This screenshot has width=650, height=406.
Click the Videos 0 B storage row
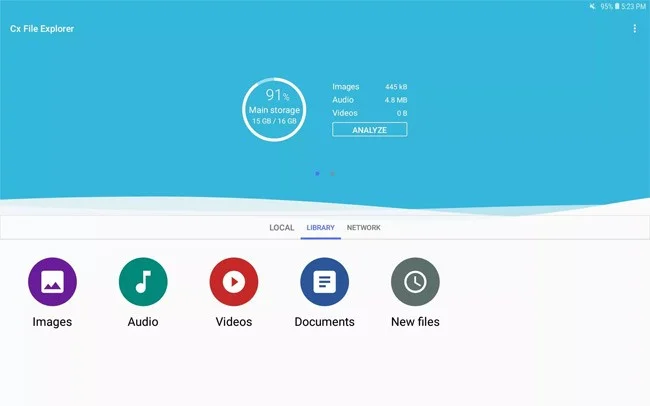[x=369, y=113]
